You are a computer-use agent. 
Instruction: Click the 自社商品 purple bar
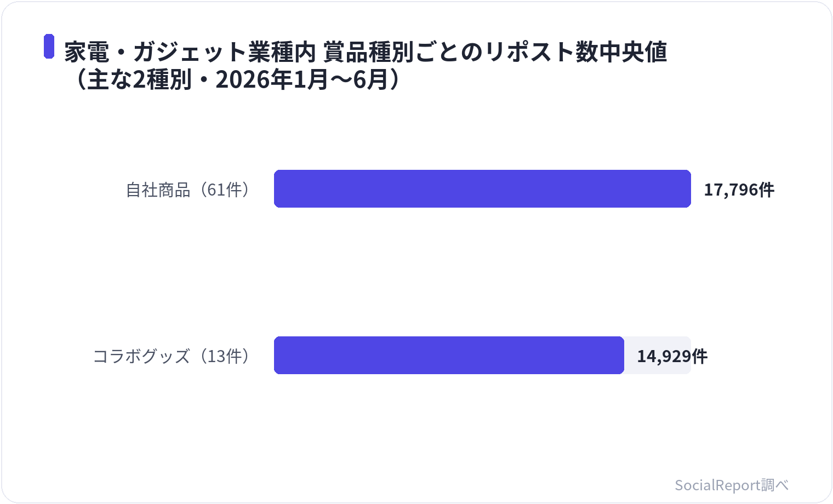coord(482,189)
